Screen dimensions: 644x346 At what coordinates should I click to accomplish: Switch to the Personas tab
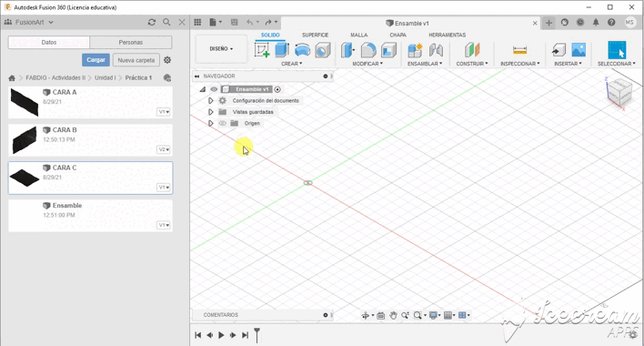click(x=131, y=42)
